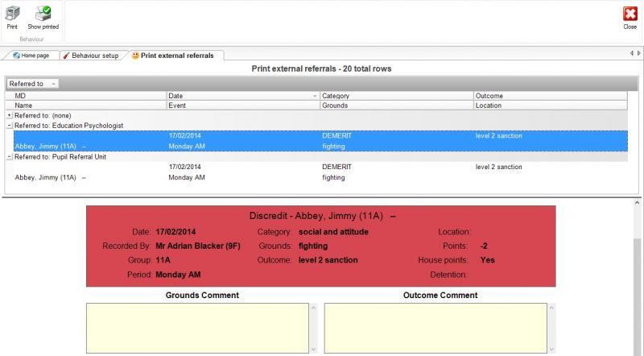Open the Referred to grouping dropdown
This screenshot has height=356, width=644.
[32, 84]
